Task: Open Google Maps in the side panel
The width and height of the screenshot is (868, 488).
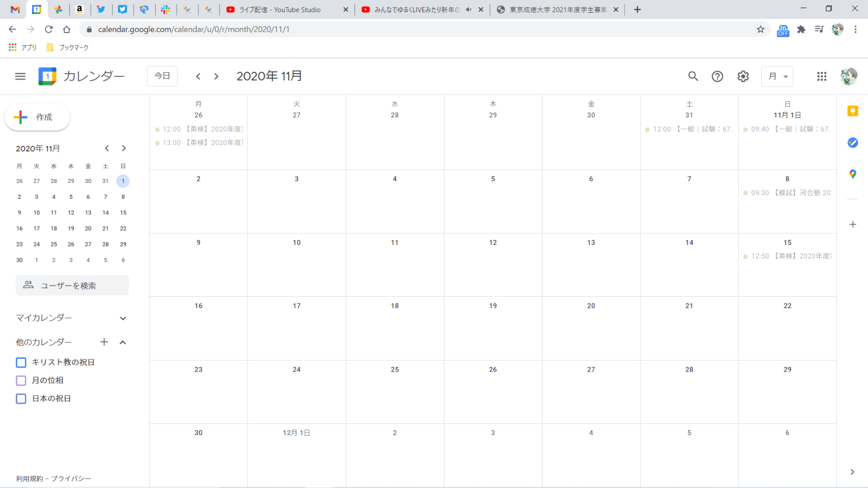Action: tap(853, 174)
